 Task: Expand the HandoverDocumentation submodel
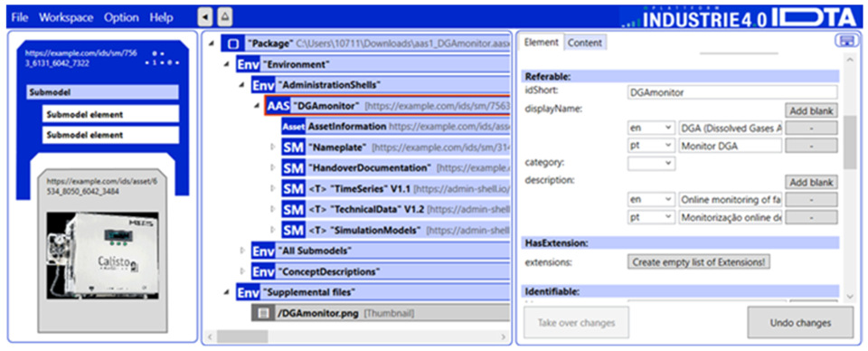(272, 168)
